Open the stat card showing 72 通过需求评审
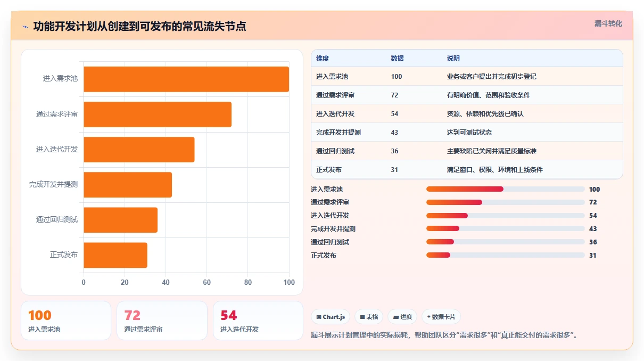Screen dimensions: 644x361 pyautogui.click(x=162, y=321)
